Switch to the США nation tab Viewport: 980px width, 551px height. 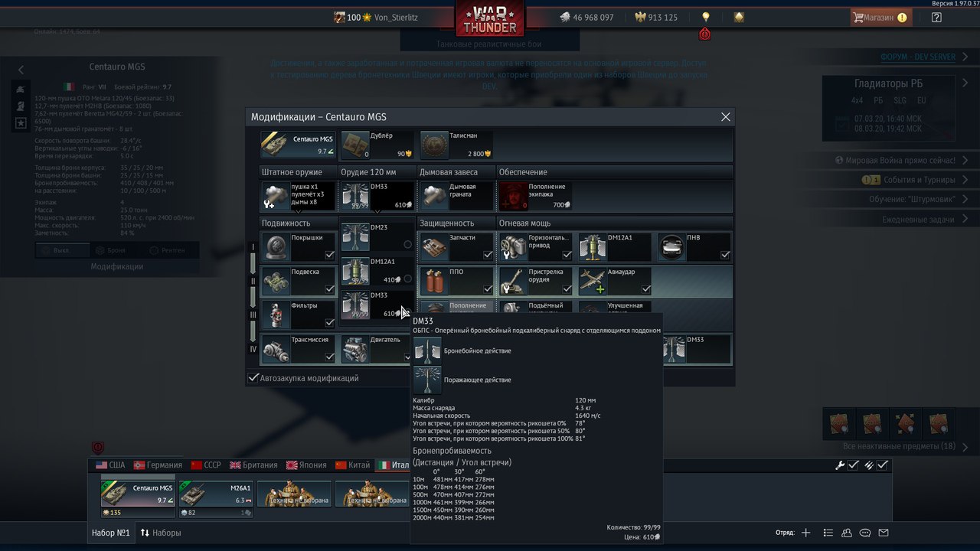(x=110, y=465)
